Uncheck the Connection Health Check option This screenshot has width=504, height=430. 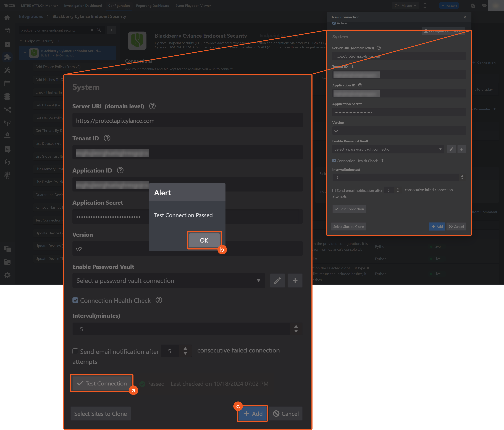tap(75, 300)
